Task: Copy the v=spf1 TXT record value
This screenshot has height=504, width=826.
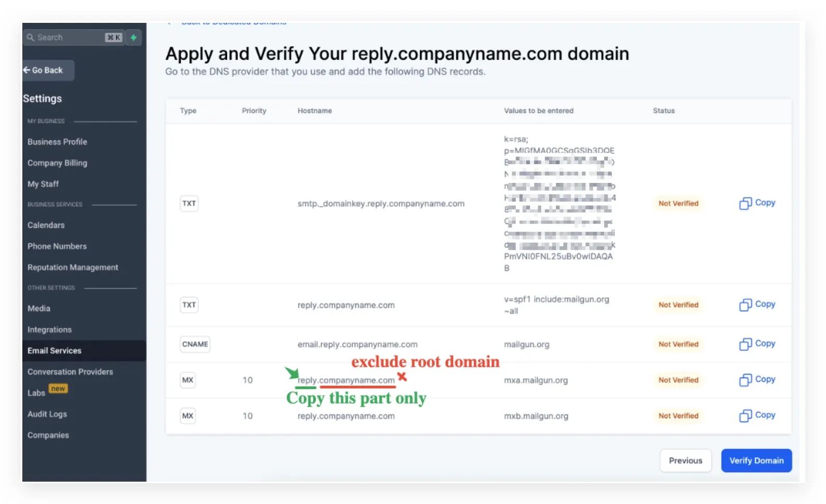Action: [x=757, y=304]
